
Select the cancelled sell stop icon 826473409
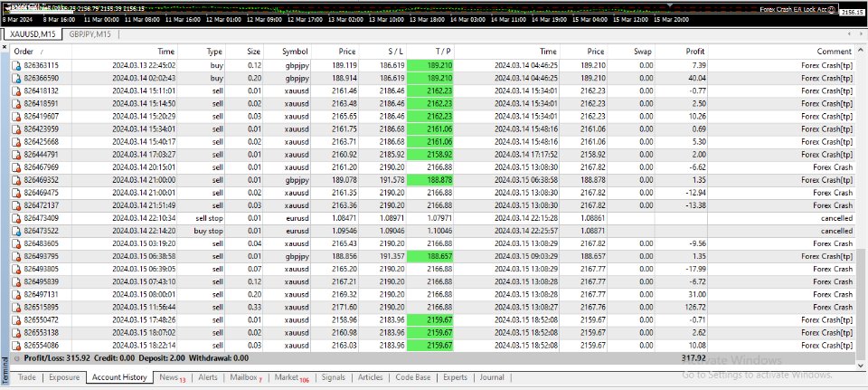[x=16, y=218]
